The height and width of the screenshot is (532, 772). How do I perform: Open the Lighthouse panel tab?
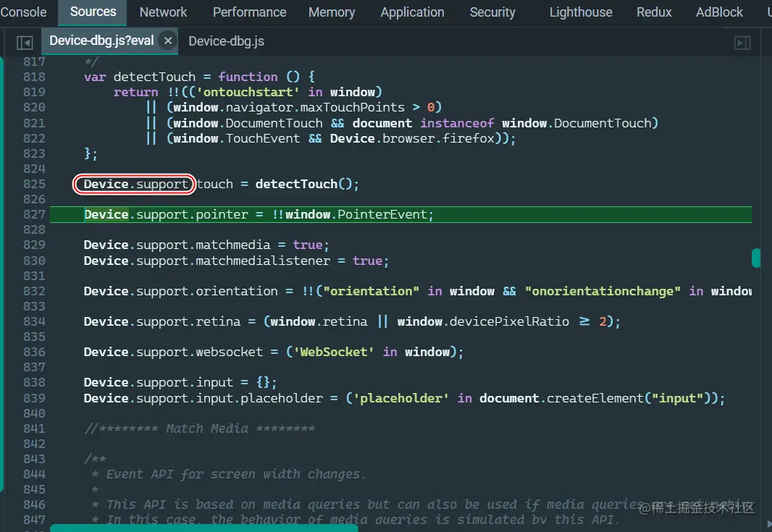coord(581,12)
